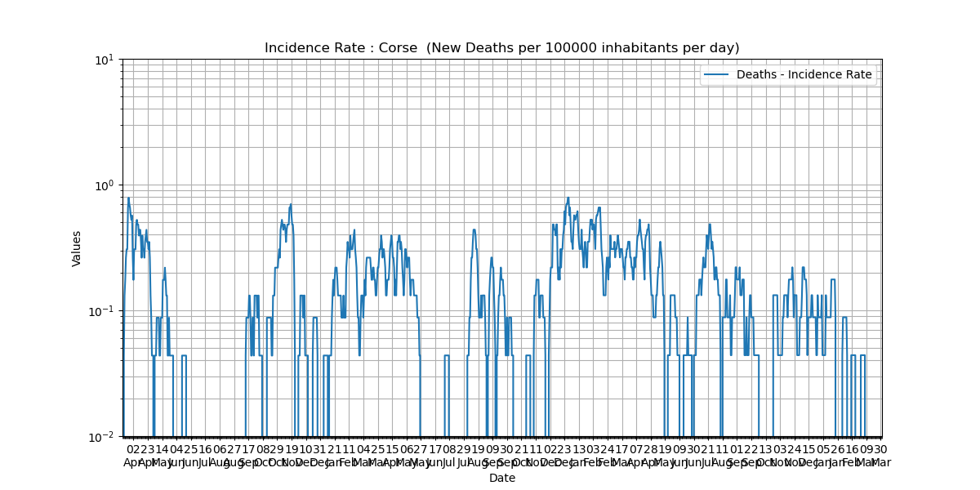Click the "Date" x-axis label
This screenshot has width=980, height=490.
pyautogui.click(x=502, y=479)
